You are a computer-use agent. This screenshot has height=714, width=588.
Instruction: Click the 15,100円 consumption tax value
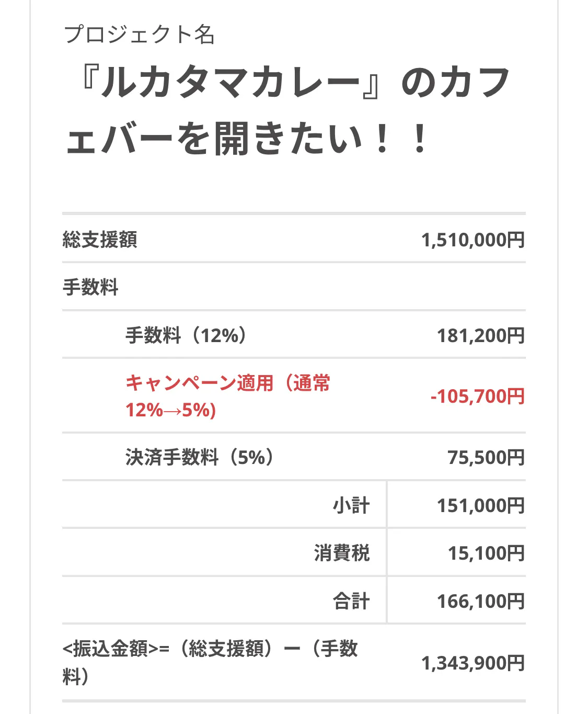(x=486, y=553)
